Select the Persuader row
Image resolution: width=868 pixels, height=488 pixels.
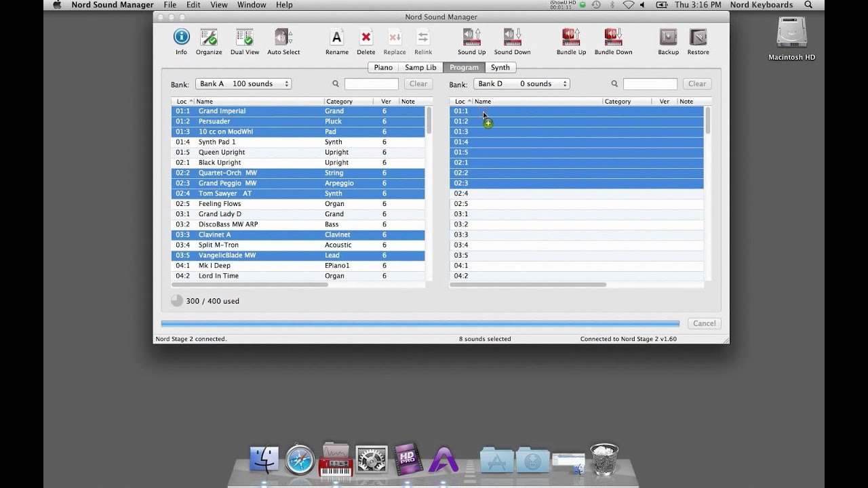point(298,121)
